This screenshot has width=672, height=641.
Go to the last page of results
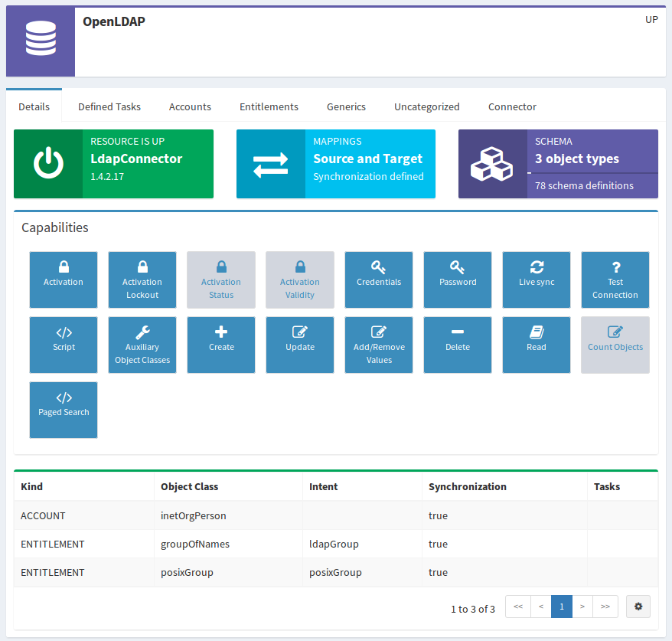pos(605,607)
